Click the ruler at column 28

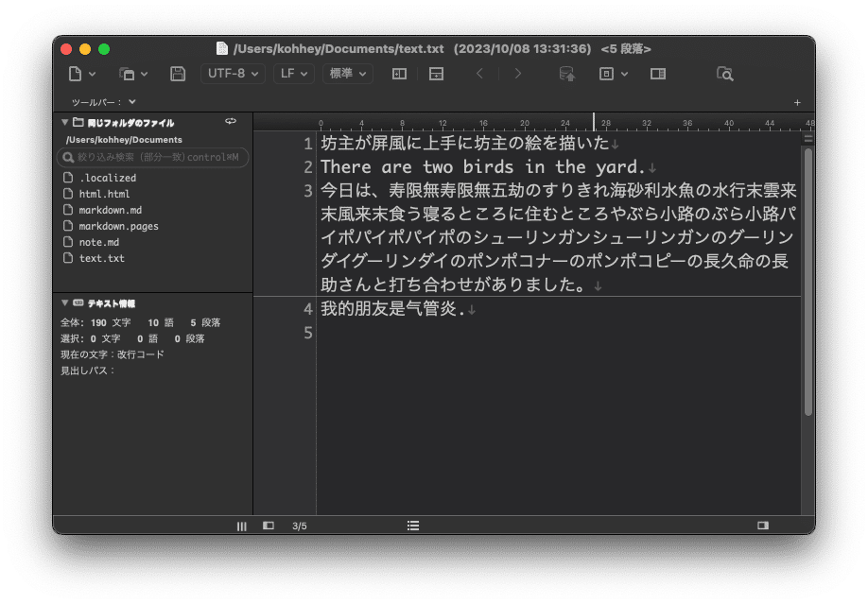[606, 123]
